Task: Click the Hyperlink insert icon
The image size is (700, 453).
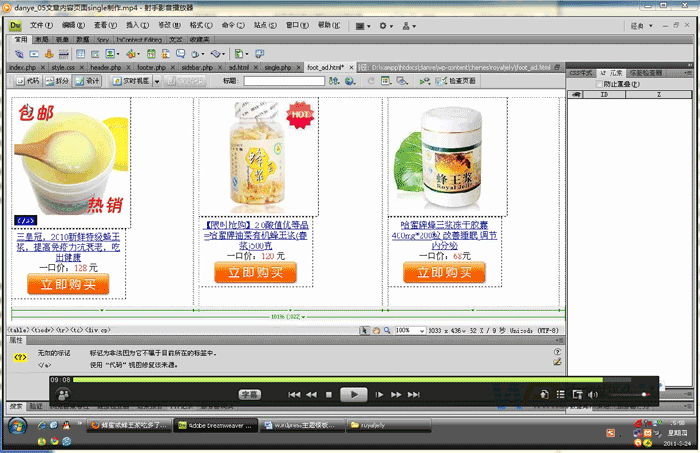Action: [19, 54]
